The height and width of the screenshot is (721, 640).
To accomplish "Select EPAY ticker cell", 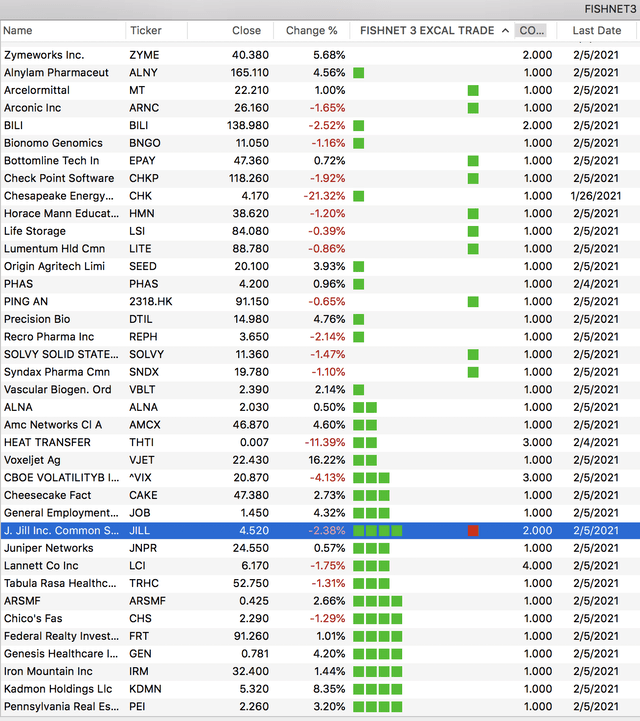I will [142, 161].
